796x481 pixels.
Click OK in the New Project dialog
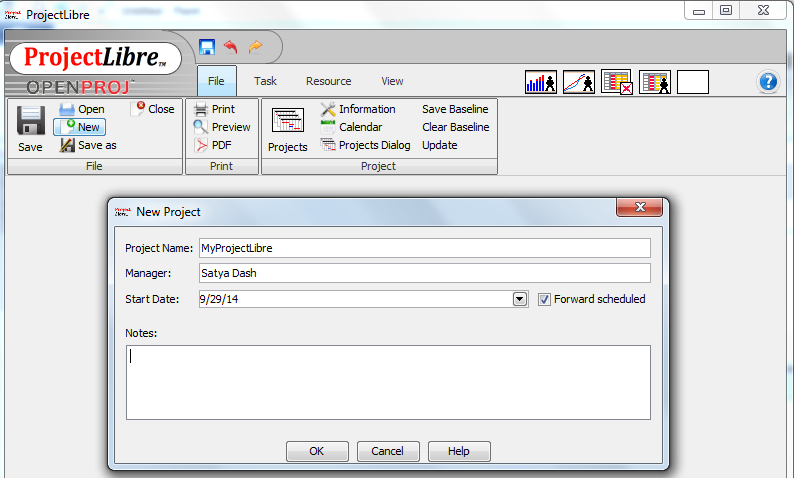[x=317, y=451]
